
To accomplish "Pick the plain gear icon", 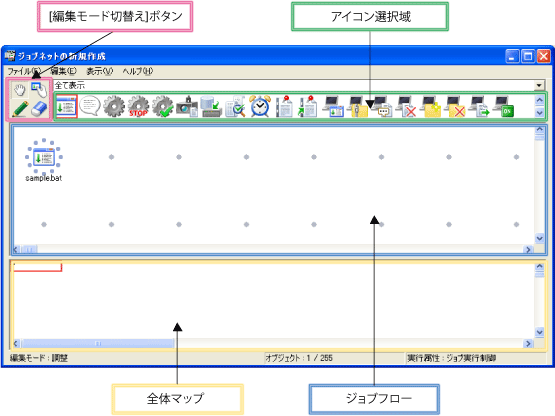I will (114, 106).
